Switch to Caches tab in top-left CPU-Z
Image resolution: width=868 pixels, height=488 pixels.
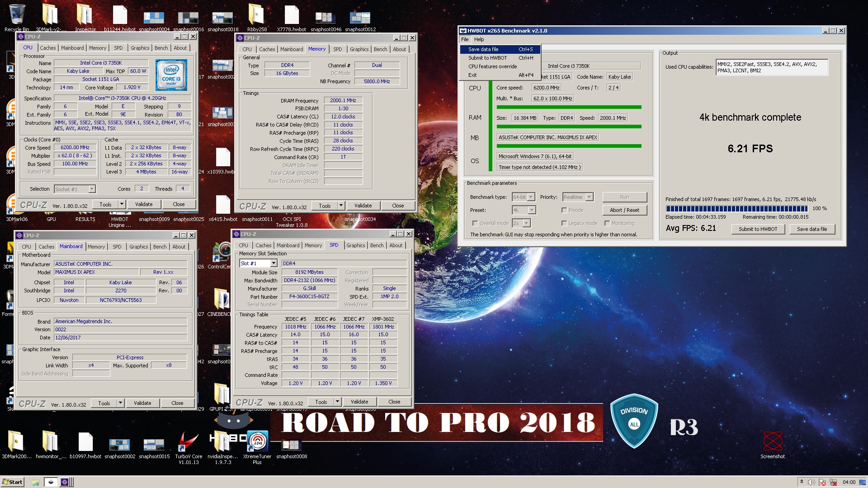[x=47, y=48]
